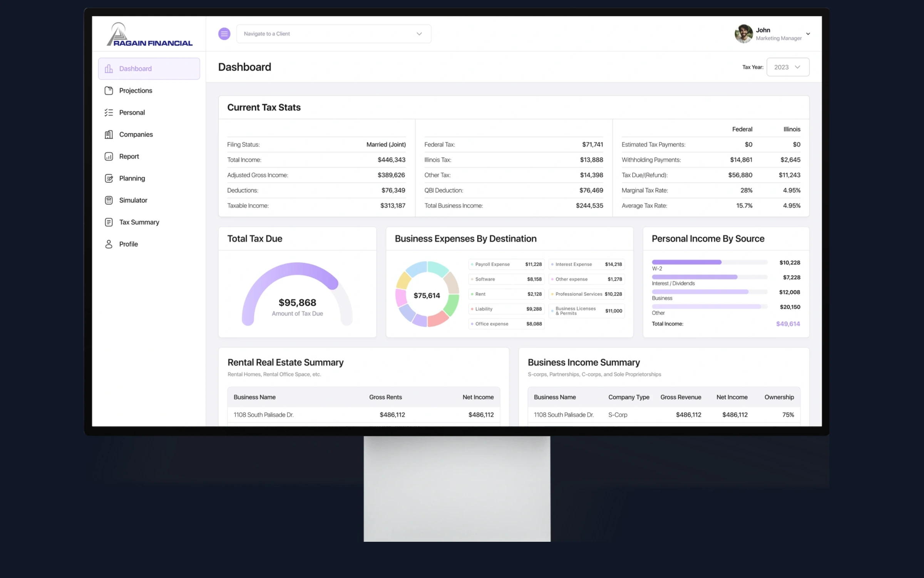Click the Other expense legend item
924x578 pixels.
(x=586, y=279)
